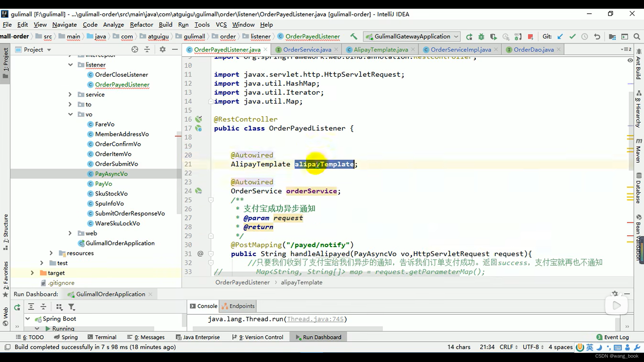Click the Run Dashboard group-by icon
Image resolution: width=644 pixels, height=362 pixels.
59,307
